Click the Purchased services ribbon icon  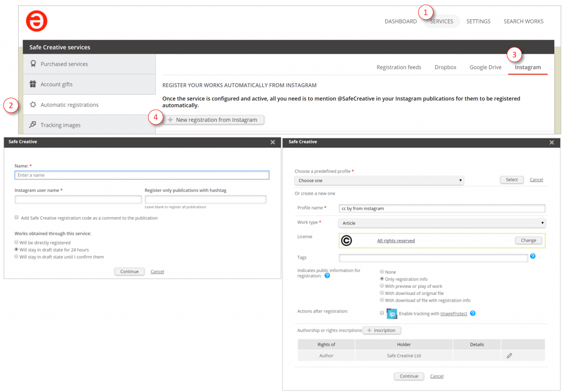[33, 64]
